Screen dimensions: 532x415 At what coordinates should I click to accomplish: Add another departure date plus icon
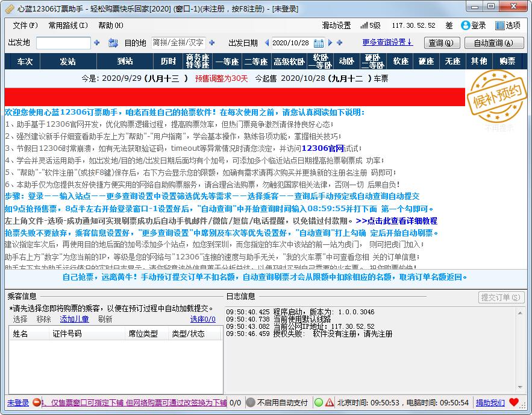(x=340, y=43)
